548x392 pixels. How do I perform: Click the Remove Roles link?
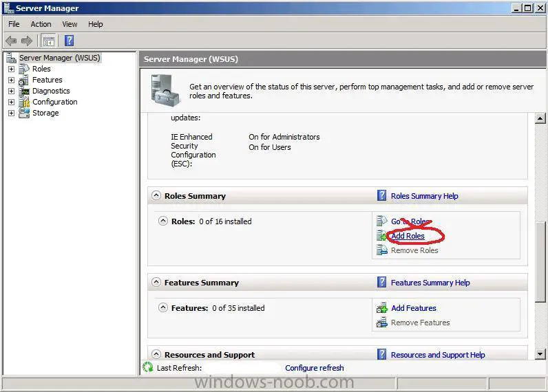click(414, 250)
